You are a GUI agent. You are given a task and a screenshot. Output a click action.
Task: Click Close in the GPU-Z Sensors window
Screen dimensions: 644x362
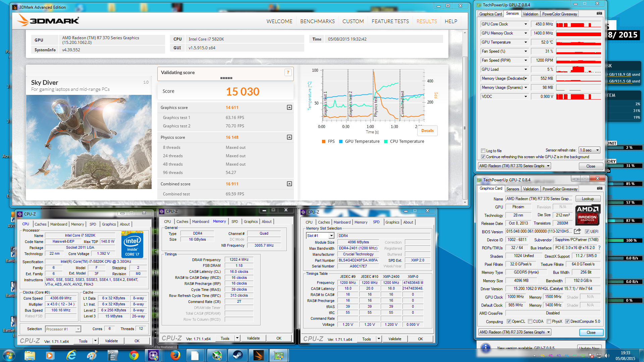(591, 166)
